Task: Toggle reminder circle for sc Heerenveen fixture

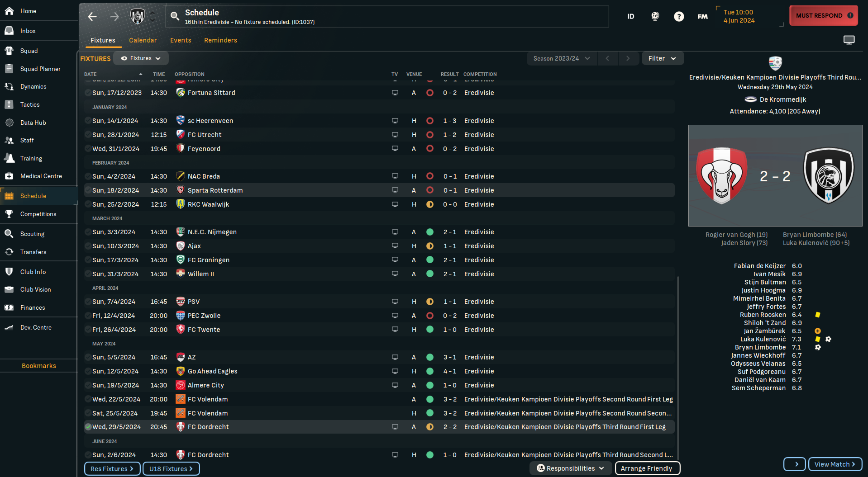Action: pos(88,121)
